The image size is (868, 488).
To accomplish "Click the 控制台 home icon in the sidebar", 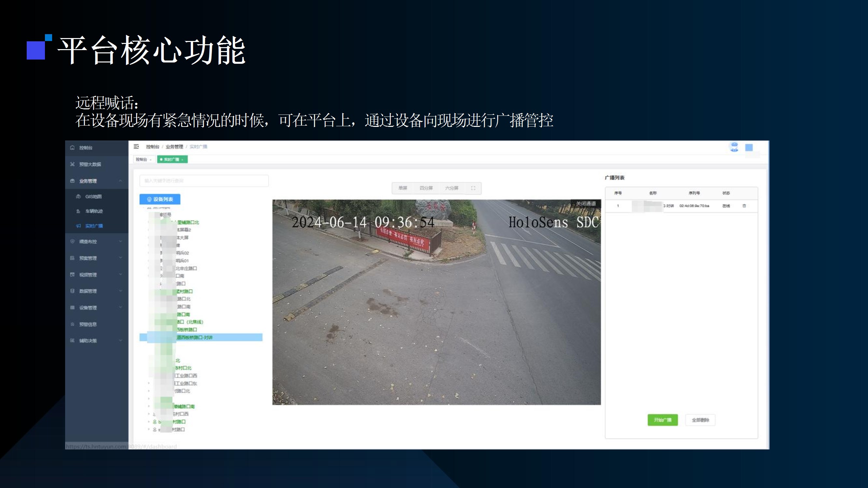I will click(x=73, y=147).
